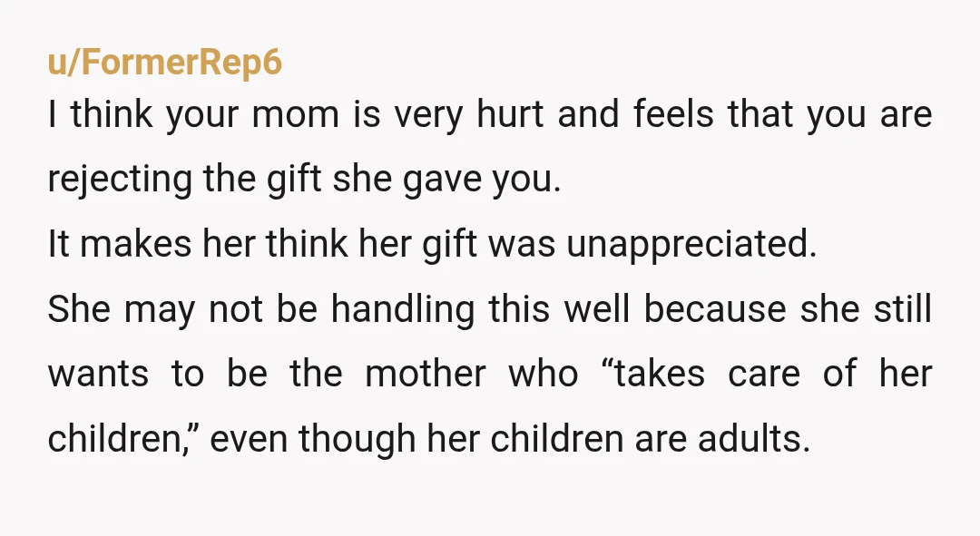Click the word "hurt" in the first line

click(510, 114)
